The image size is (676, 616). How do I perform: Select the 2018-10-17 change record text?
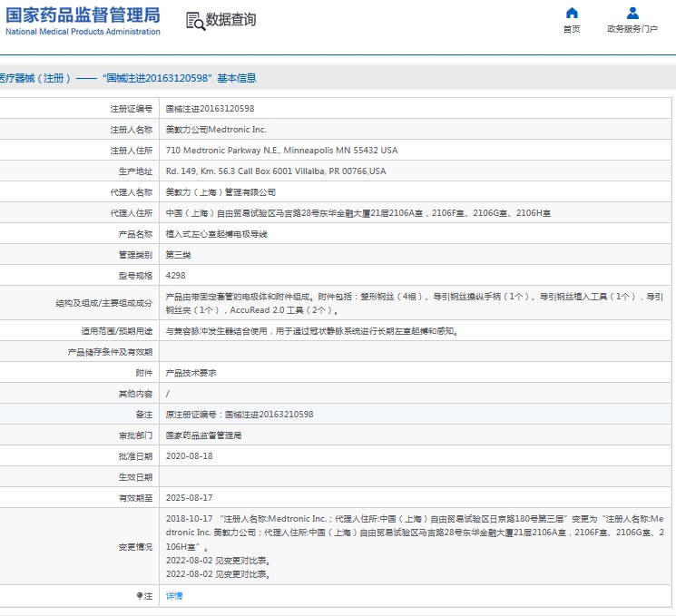coord(415,533)
